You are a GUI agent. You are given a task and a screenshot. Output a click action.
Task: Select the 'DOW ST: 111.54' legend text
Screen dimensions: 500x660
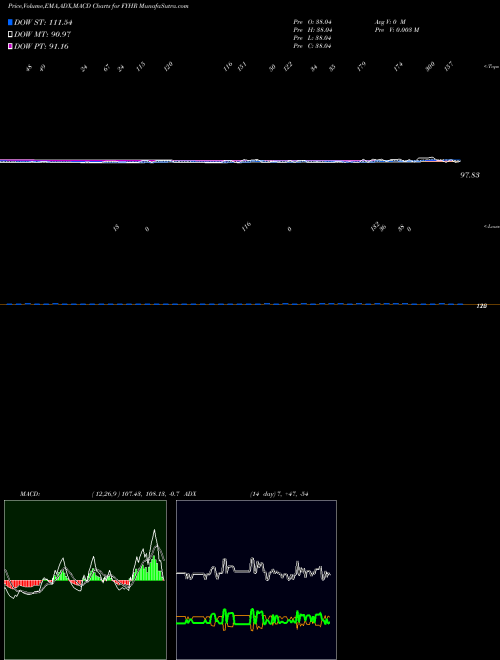pyautogui.click(x=43, y=22)
